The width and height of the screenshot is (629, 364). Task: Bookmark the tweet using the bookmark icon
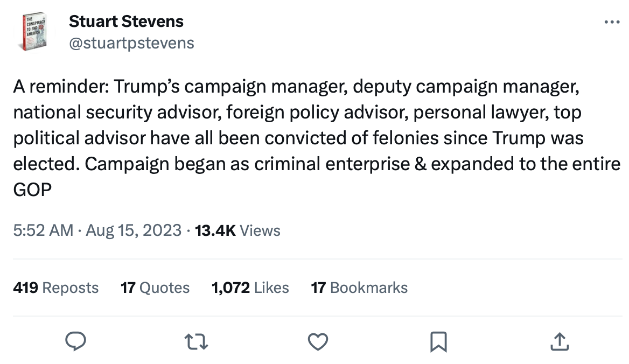pyautogui.click(x=438, y=341)
